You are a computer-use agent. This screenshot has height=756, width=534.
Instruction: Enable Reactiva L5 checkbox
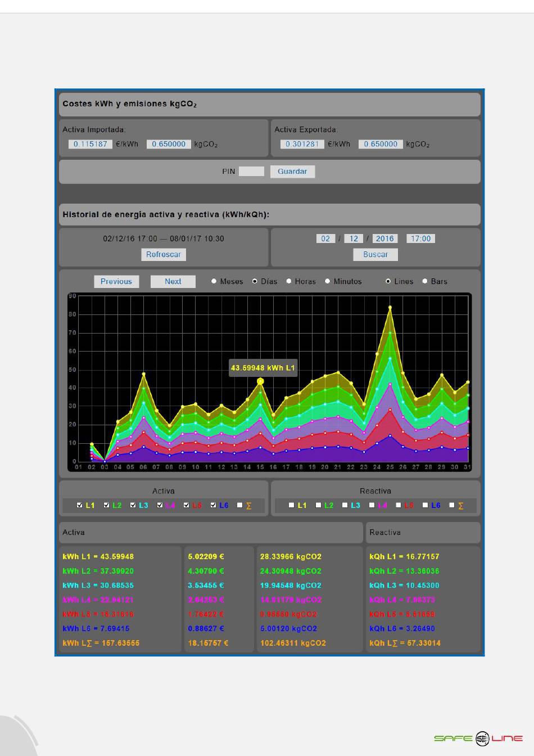pyautogui.click(x=399, y=505)
